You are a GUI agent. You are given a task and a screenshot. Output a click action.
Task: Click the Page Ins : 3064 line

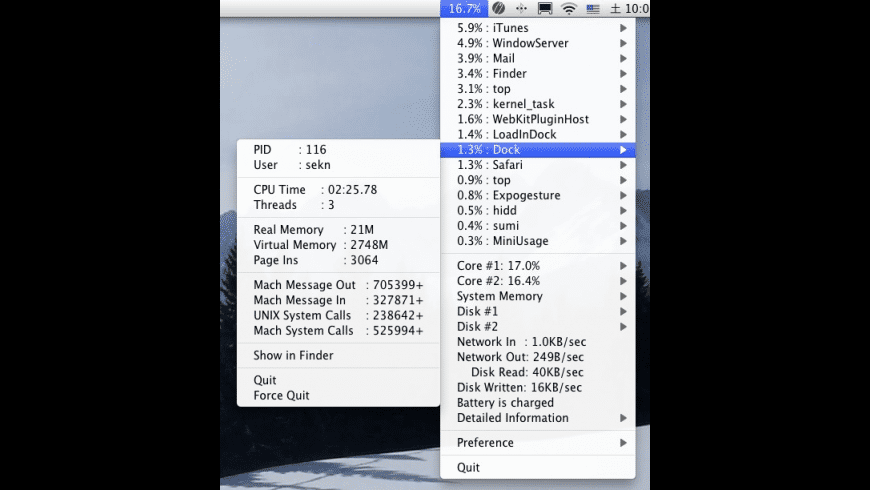[x=338, y=260]
